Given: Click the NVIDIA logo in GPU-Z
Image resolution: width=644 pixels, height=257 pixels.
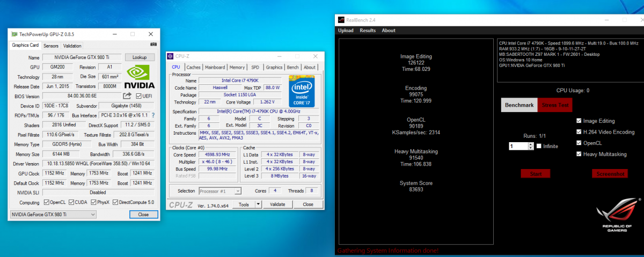Looking at the screenshot, I should [x=138, y=77].
